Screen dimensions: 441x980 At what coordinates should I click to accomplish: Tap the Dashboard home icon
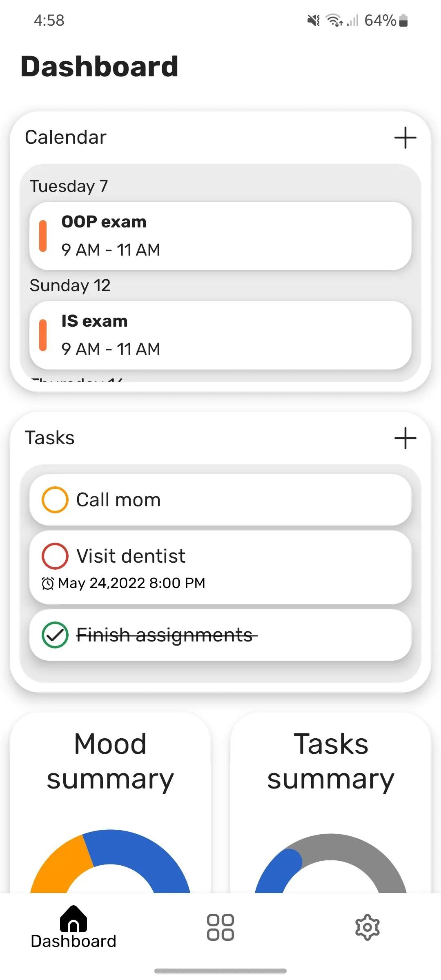pyautogui.click(x=73, y=919)
